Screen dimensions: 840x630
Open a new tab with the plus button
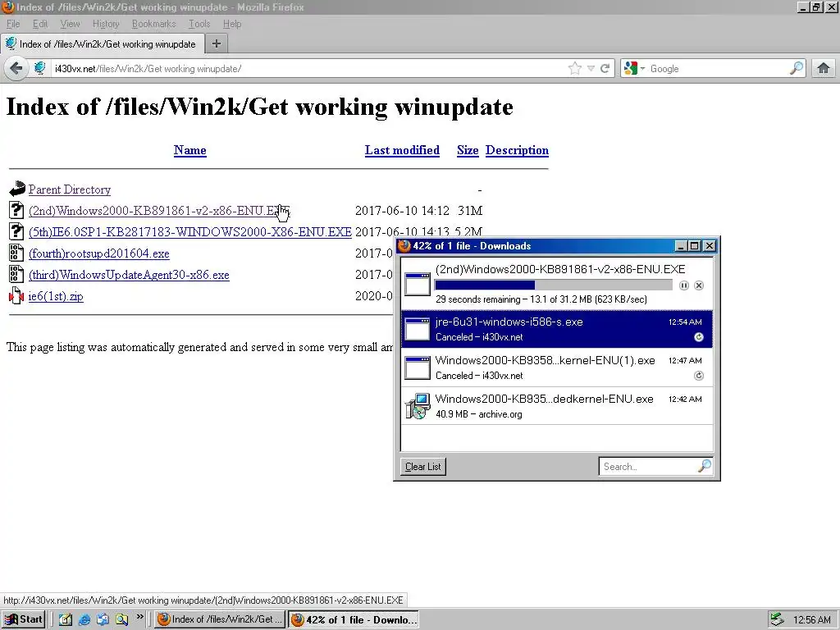[x=217, y=44]
